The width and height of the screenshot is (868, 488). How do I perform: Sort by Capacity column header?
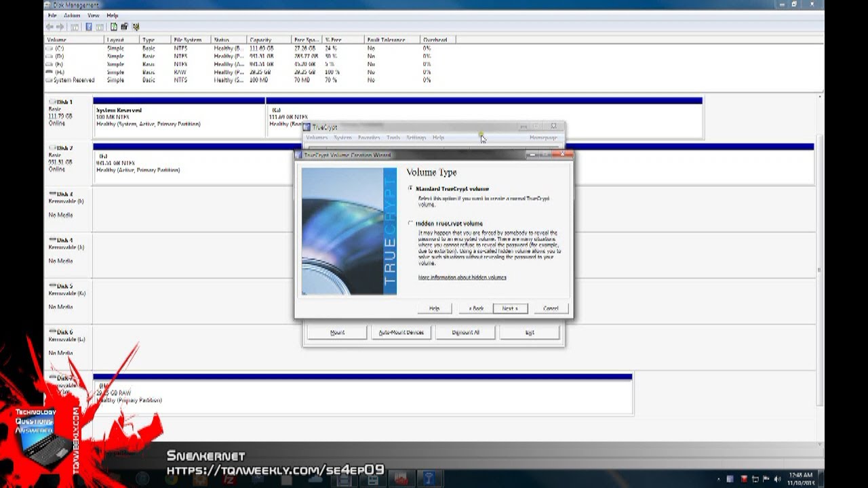point(269,40)
